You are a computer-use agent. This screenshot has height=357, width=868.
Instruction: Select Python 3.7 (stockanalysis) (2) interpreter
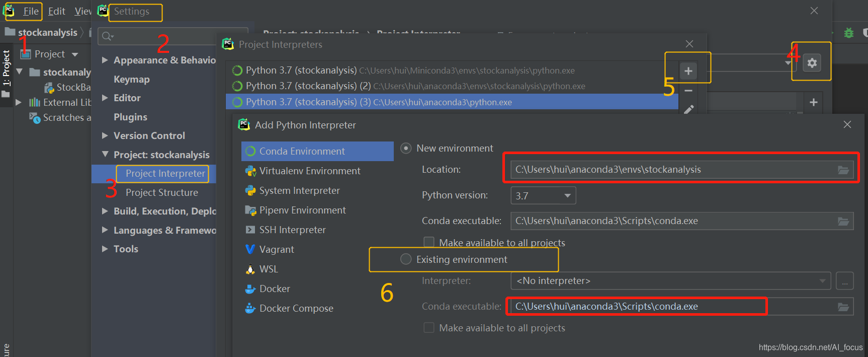coord(452,86)
